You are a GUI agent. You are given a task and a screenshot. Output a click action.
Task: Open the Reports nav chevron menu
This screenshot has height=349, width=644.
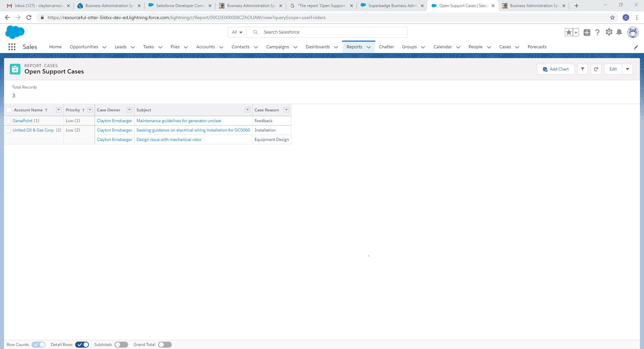[369, 47]
